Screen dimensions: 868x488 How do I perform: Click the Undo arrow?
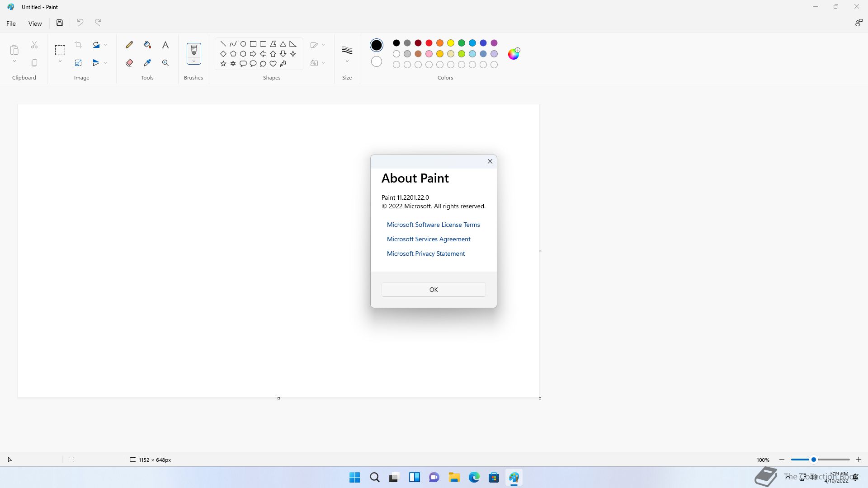tap(80, 23)
